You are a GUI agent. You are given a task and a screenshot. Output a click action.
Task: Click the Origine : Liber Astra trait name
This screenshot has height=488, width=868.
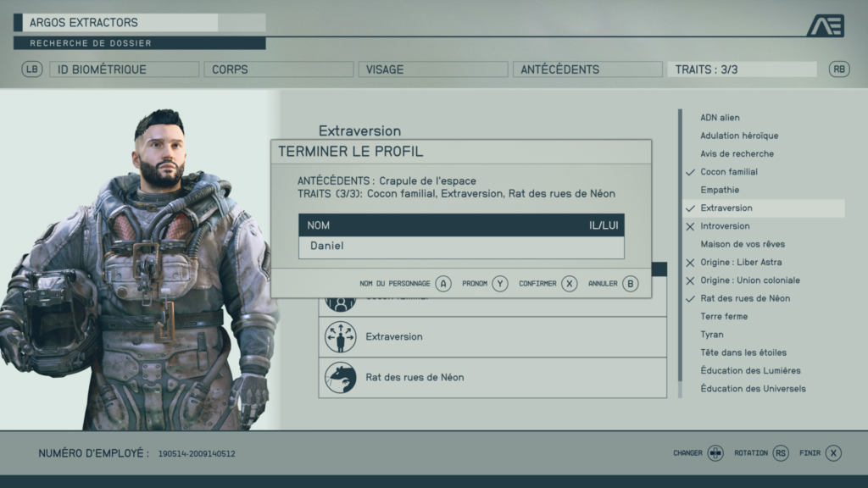tap(741, 263)
